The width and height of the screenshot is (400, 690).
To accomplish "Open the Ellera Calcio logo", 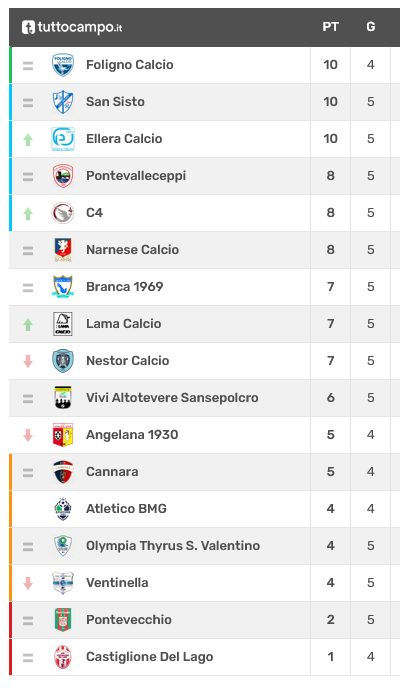I will (x=63, y=139).
